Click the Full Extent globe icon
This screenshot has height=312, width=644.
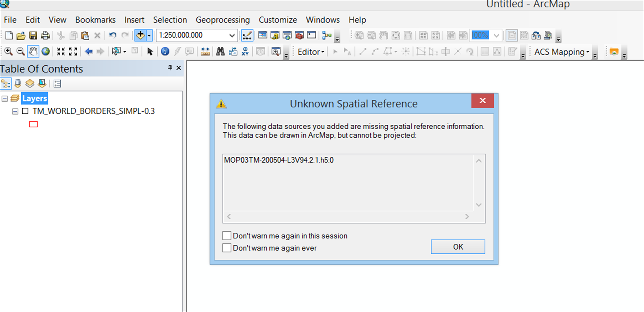coord(45,51)
